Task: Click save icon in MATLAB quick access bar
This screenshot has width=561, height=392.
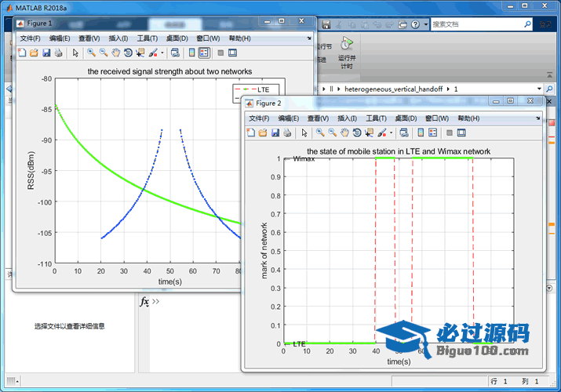Action: click(x=326, y=24)
